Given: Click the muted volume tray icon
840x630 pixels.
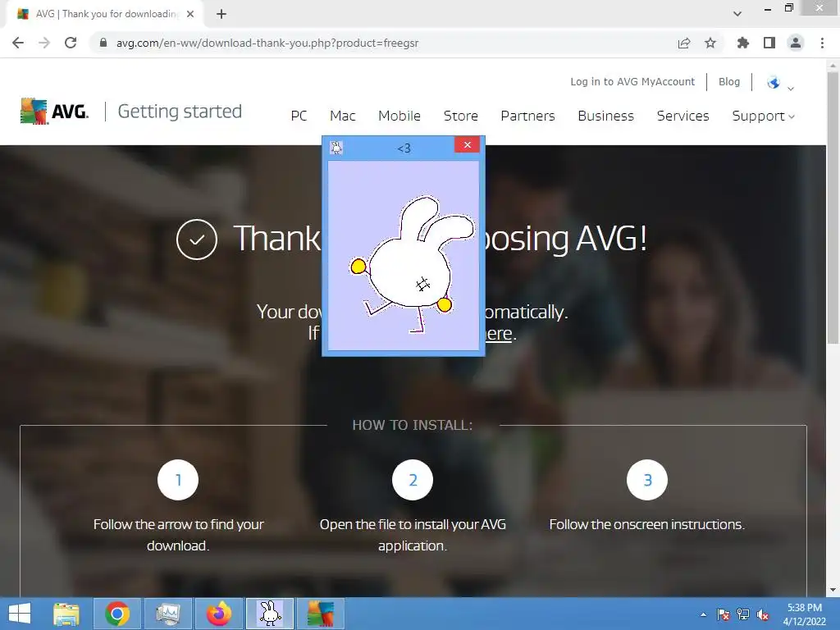Looking at the screenshot, I should tap(763, 614).
